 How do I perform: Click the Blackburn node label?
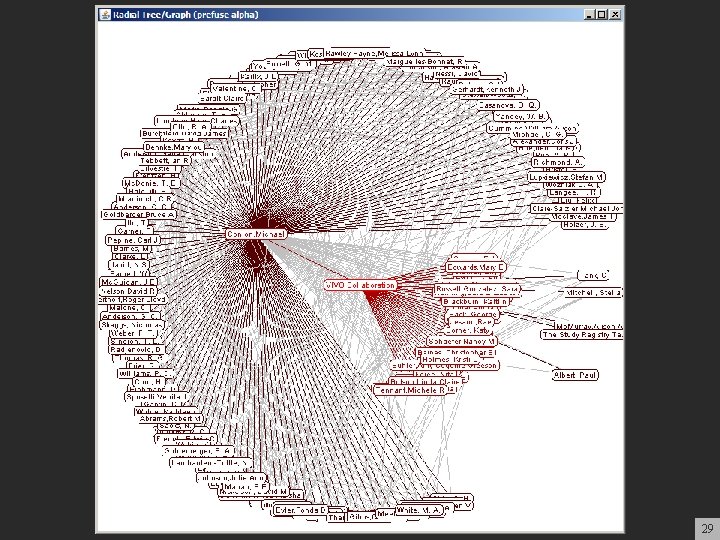coord(475,302)
